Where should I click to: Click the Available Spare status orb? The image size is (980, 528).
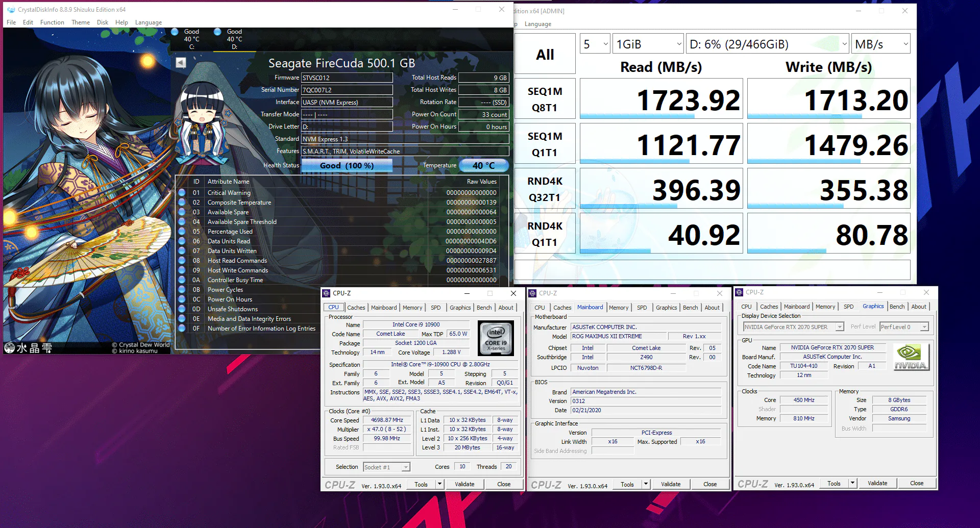click(182, 212)
